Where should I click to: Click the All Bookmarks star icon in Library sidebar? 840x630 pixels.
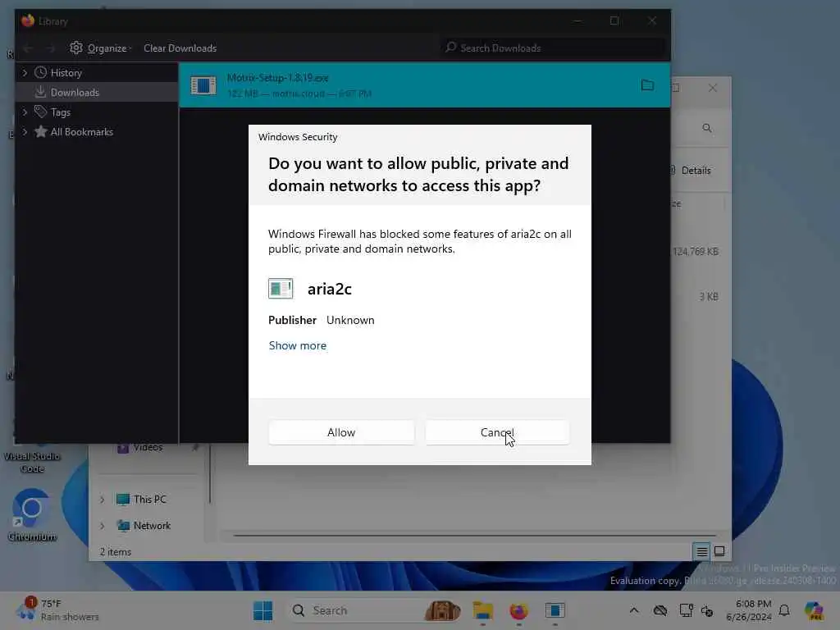tap(40, 131)
